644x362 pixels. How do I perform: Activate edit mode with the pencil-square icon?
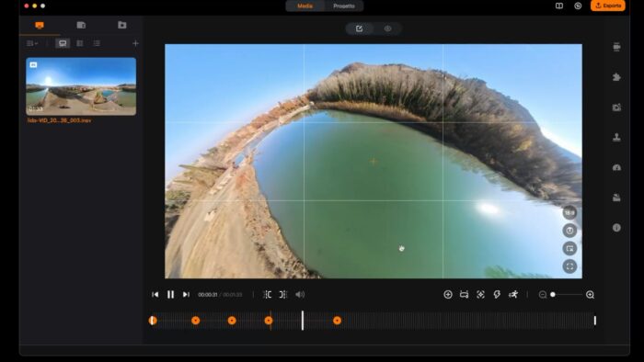(359, 28)
